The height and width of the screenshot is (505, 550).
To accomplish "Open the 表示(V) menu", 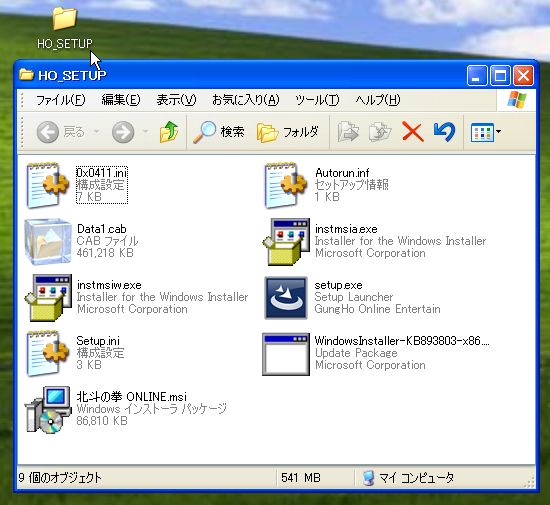I will tap(176, 100).
